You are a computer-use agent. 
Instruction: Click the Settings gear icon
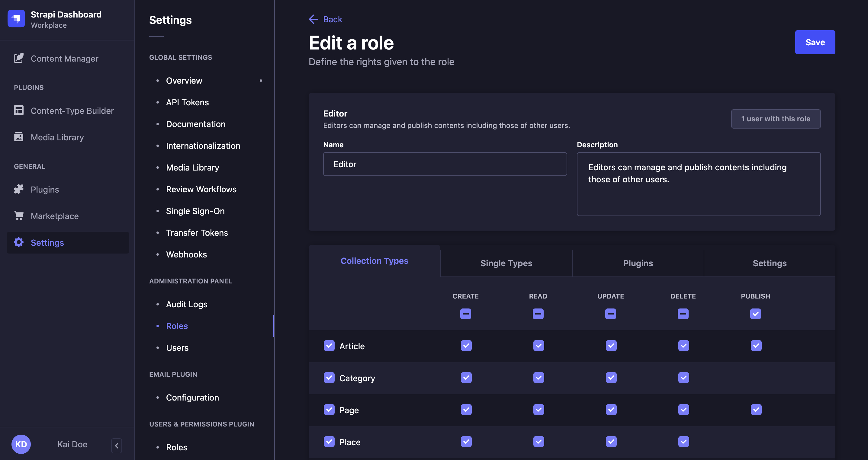click(18, 242)
